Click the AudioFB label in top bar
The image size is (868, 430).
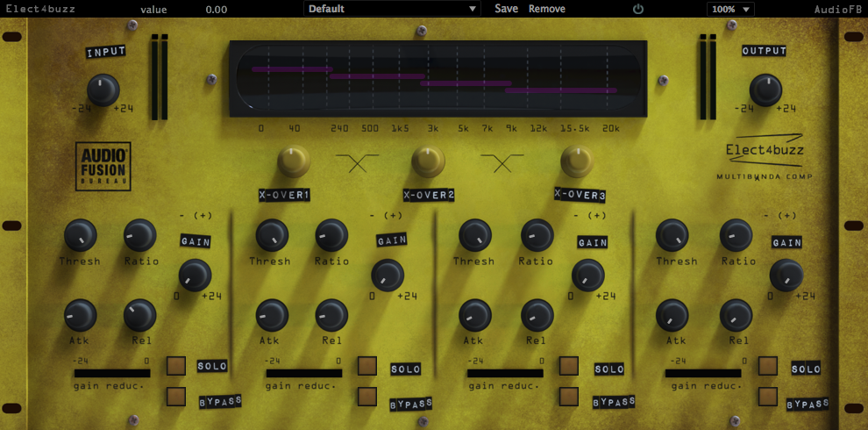click(x=839, y=10)
